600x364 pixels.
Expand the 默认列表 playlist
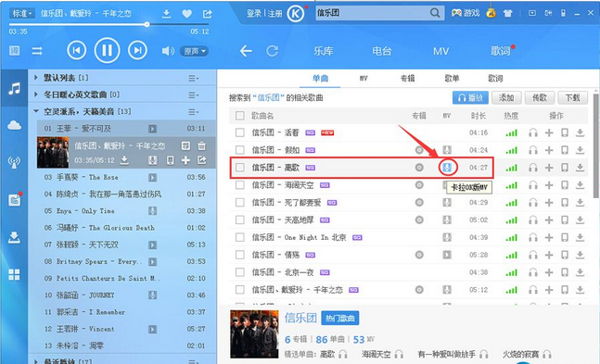pyautogui.click(x=36, y=78)
